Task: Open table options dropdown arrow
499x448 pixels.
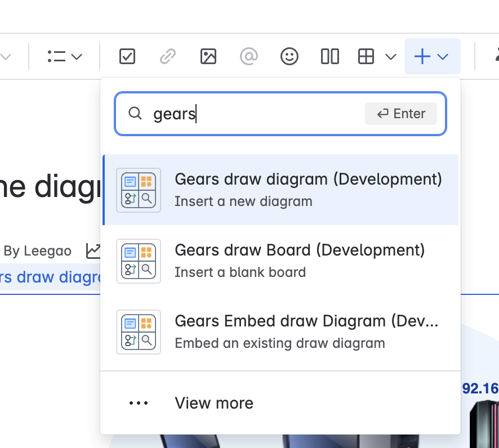Action: point(391,57)
